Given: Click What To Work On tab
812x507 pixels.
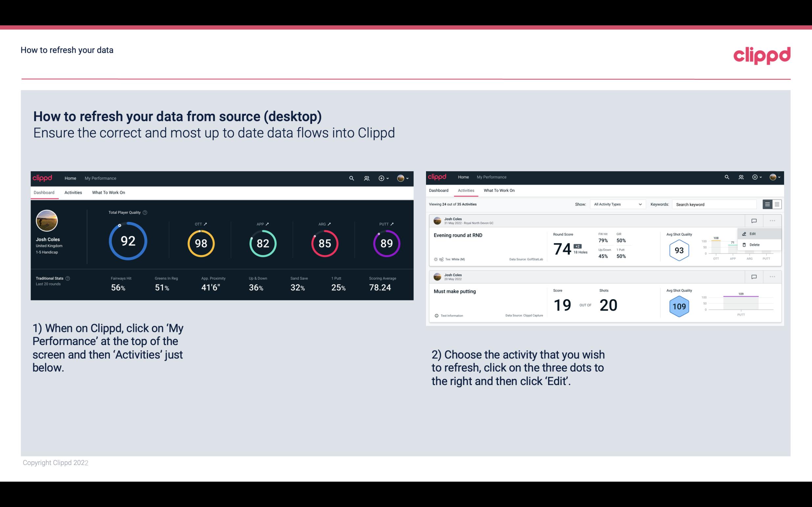Looking at the screenshot, I should click(108, 192).
